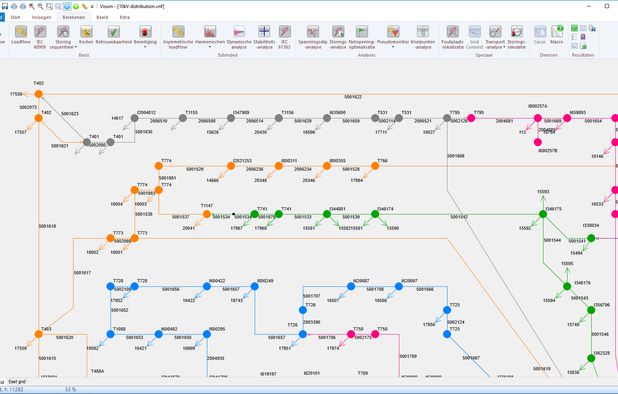Select orange node T796
The image size is (618, 394).
point(375,166)
